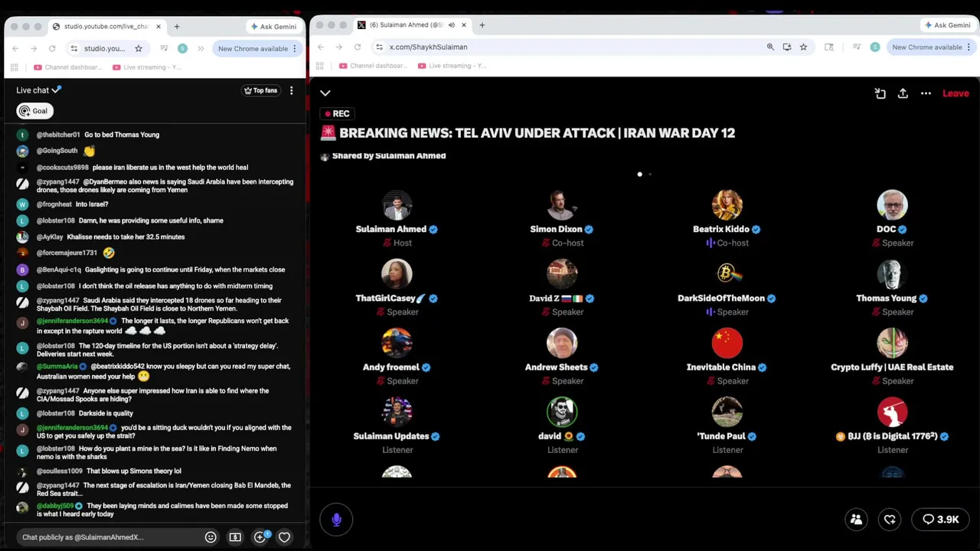Click the YouTube Studio window reload icon
This screenshot has width=980, height=551.
click(x=52, y=48)
